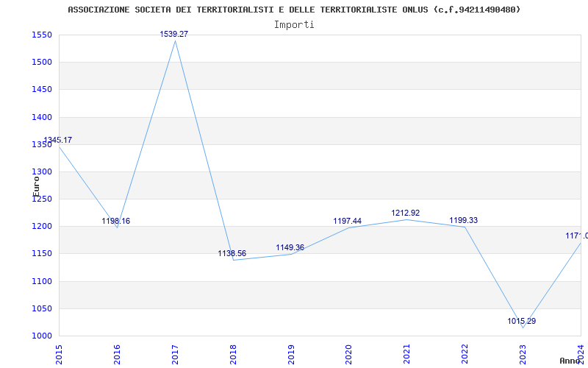Click the 2021 year axis label
The height and width of the screenshot is (368, 588).
click(407, 354)
